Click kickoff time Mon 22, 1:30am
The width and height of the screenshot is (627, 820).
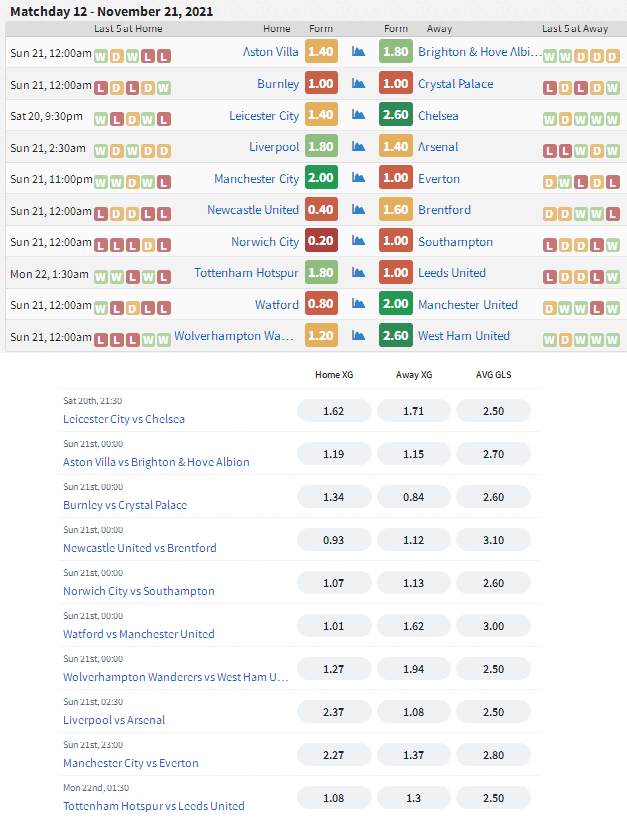click(x=49, y=274)
